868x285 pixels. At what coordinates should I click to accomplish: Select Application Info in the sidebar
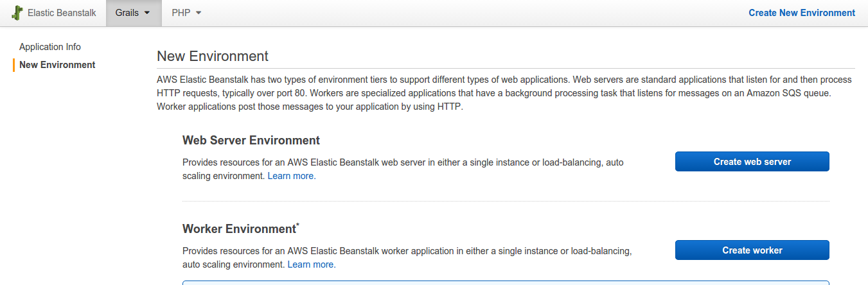tap(50, 47)
